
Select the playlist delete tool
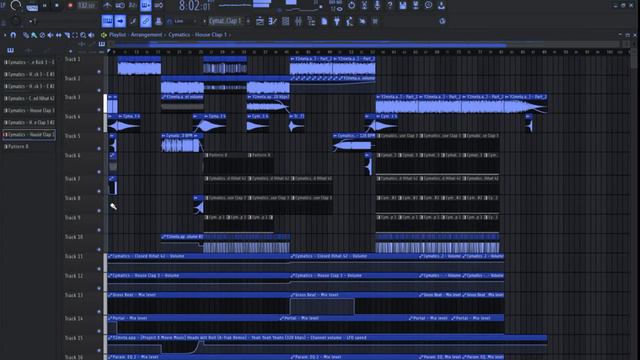[x=42, y=35]
